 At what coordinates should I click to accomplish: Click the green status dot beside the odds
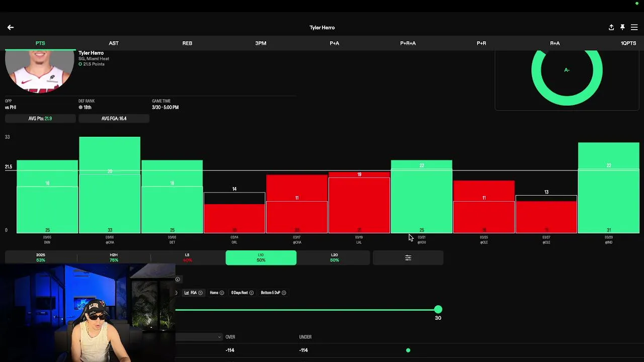408,350
